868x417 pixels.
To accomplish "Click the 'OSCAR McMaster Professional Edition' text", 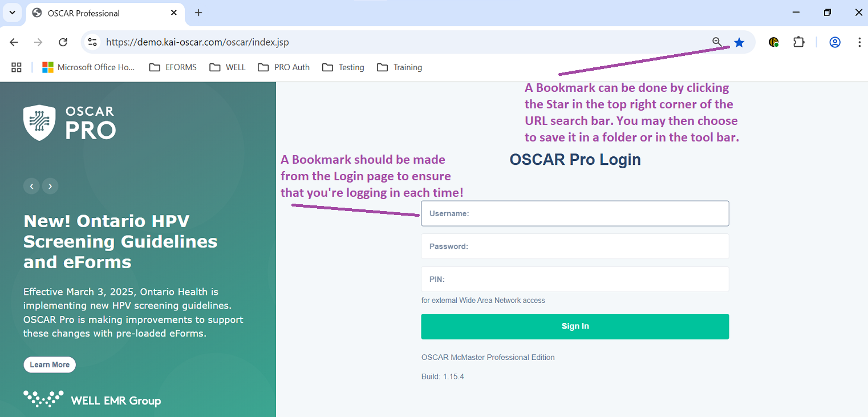I will (x=488, y=357).
